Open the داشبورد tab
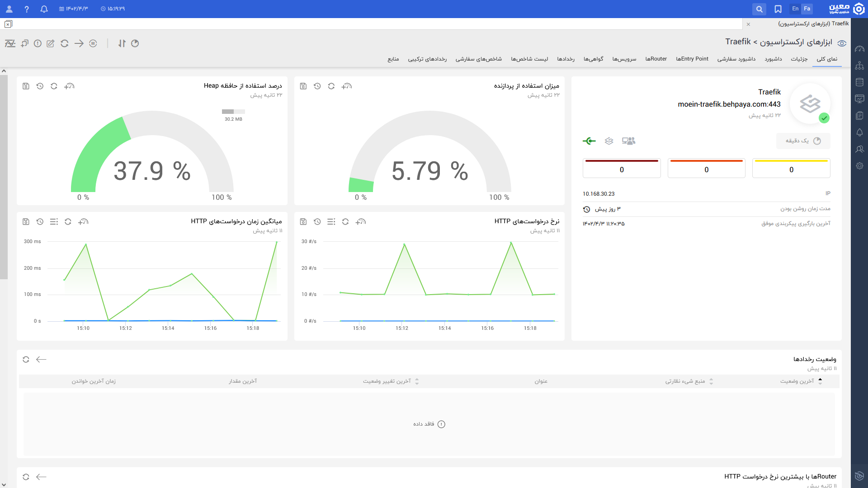This screenshot has width=868, height=488. coord(773,59)
